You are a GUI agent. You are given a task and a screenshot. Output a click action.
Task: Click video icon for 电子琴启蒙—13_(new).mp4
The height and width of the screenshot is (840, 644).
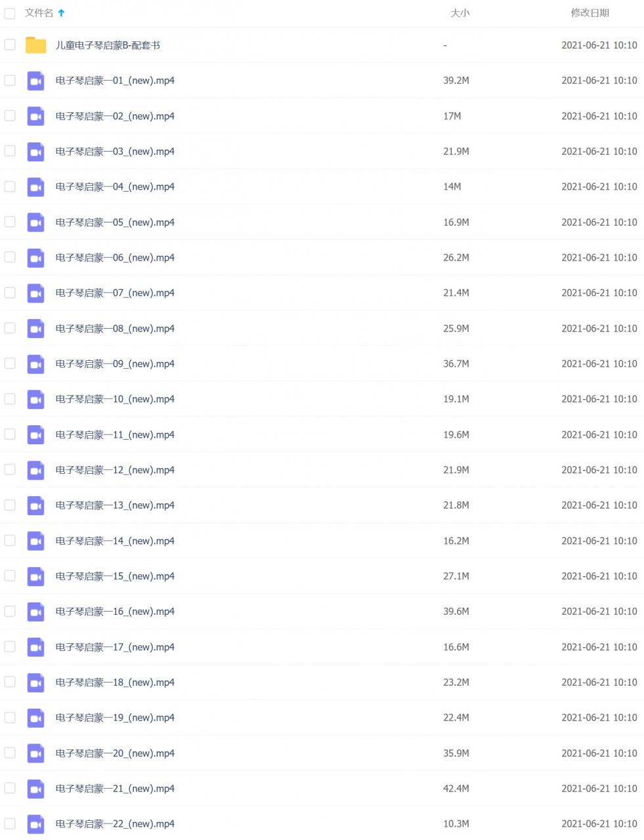tap(35, 505)
